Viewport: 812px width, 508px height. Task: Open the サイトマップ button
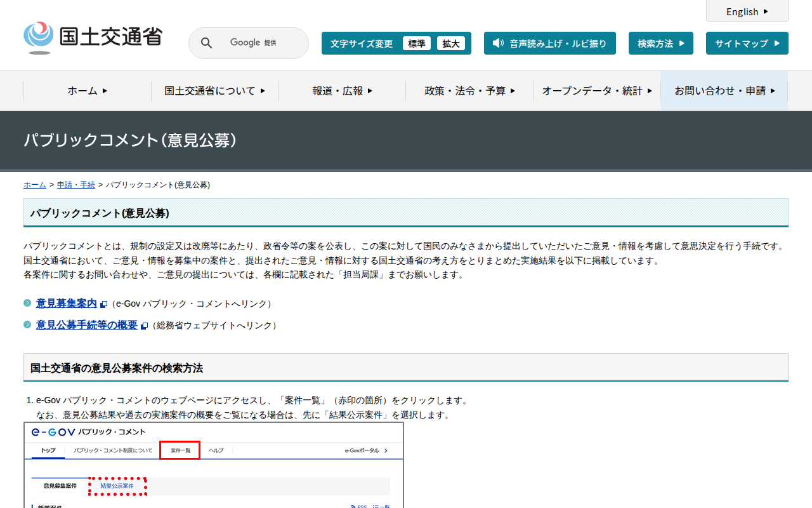pos(747,43)
